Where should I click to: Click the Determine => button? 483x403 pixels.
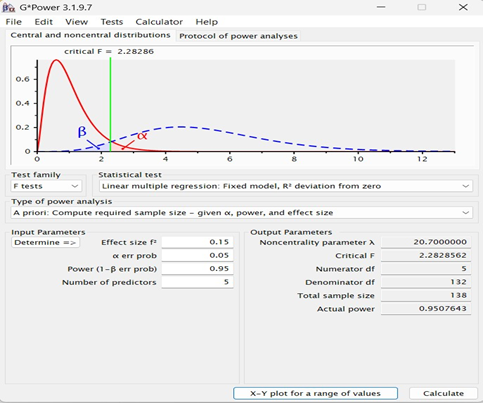(x=45, y=242)
